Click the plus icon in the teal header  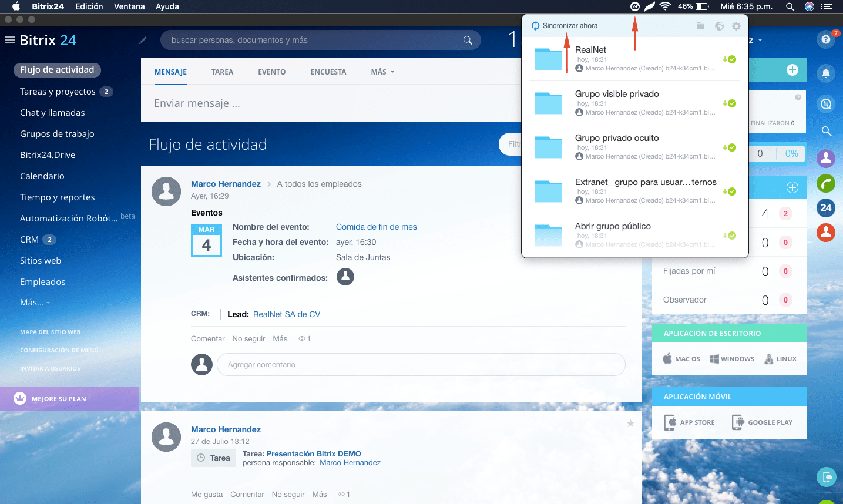coord(792,70)
